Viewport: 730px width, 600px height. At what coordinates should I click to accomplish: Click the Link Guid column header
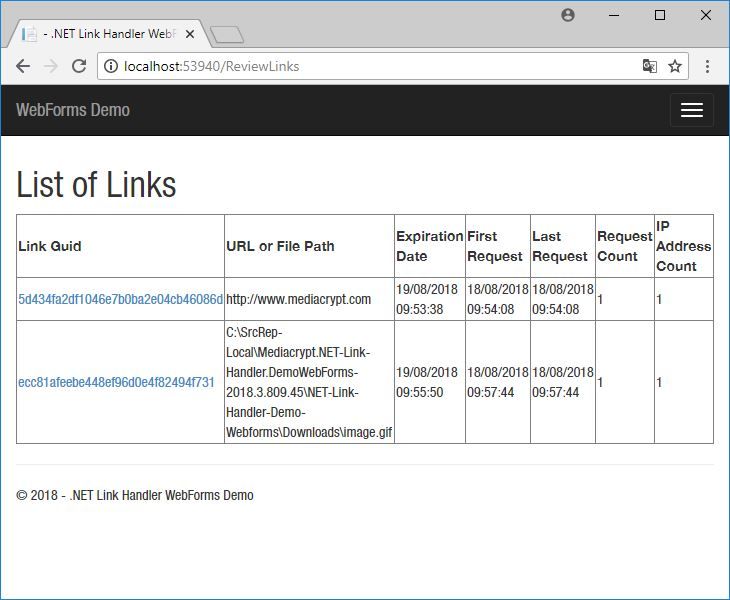pyautogui.click(x=50, y=246)
